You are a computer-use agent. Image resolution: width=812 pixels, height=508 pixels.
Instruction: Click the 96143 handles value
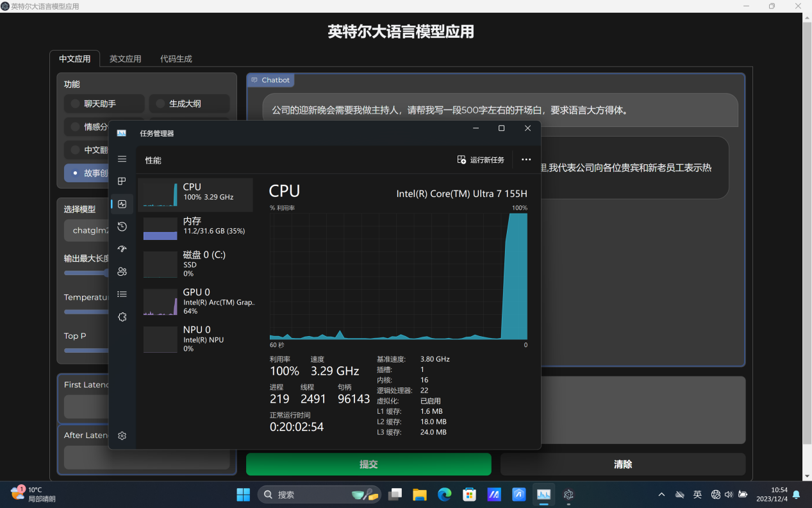pyautogui.click(x=354, y=399)
